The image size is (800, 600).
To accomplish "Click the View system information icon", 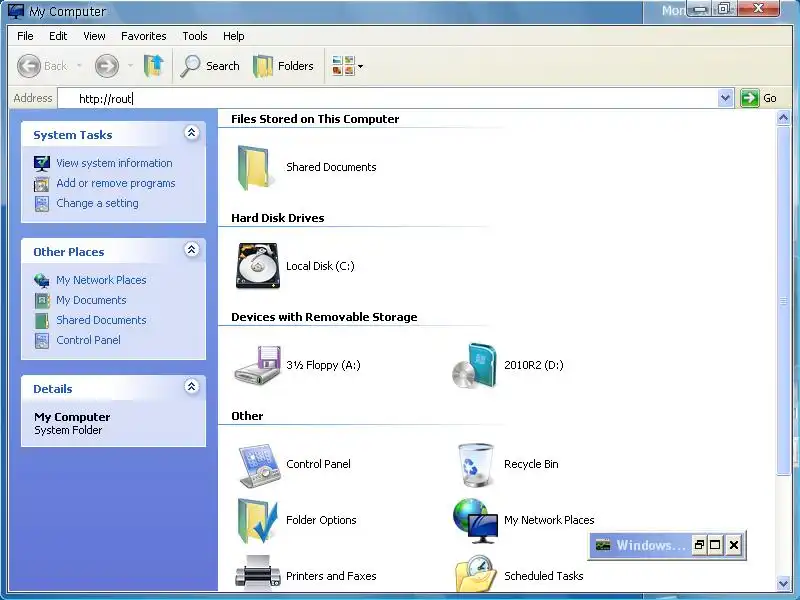I will pos(42,163).
